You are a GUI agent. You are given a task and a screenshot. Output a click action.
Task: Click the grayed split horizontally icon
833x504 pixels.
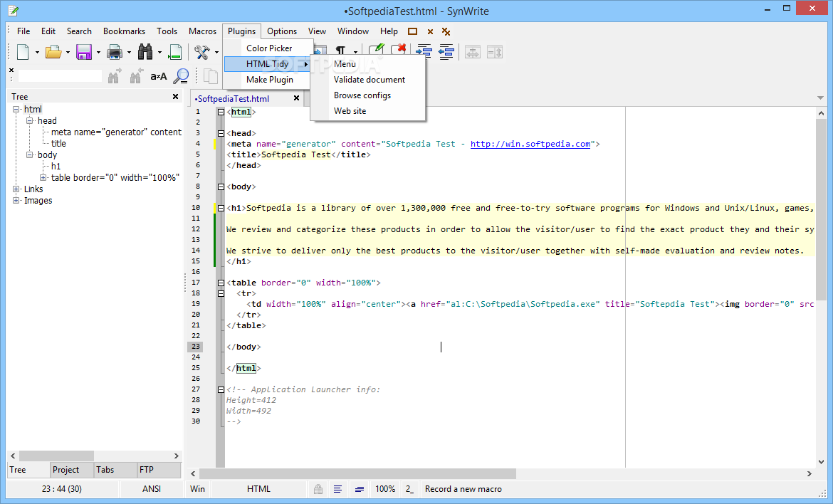[472, 52]
